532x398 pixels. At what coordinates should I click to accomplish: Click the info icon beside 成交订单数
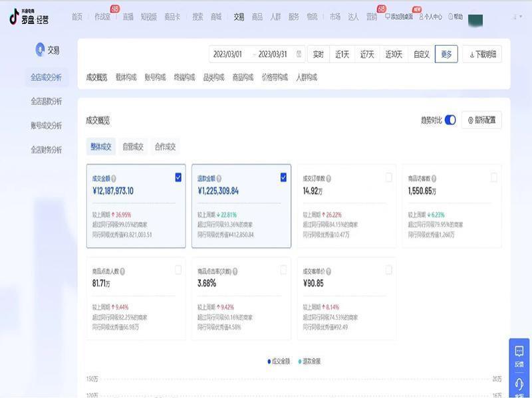(329, 178)
